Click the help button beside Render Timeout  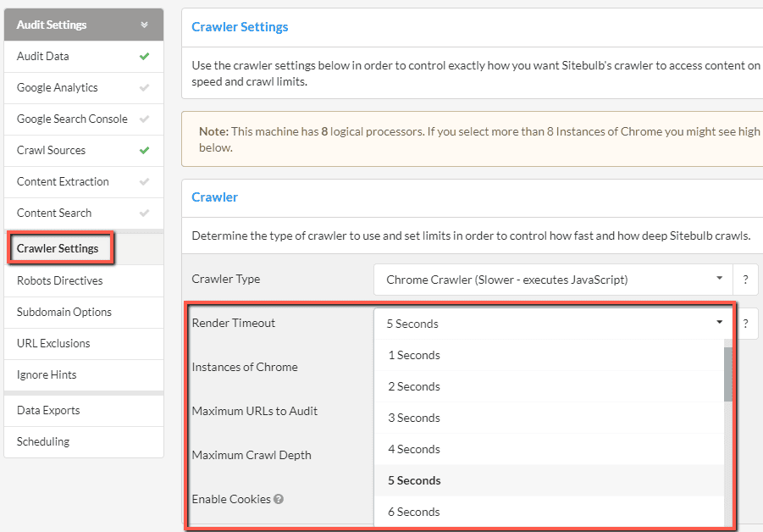click(x=745, y=324)
